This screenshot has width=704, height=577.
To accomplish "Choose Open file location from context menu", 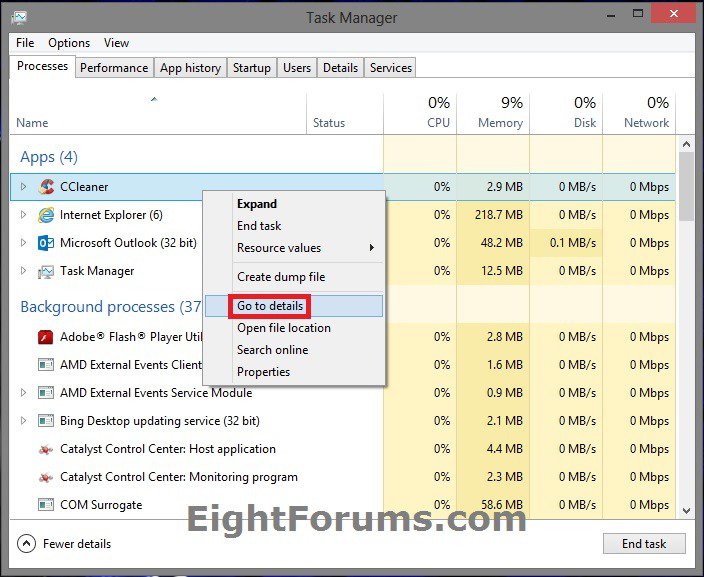I will [x=283, y=328].
